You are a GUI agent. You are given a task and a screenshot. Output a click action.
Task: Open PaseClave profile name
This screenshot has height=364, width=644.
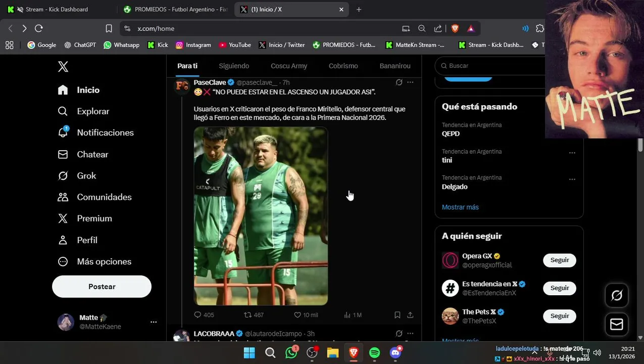point(210,82)
